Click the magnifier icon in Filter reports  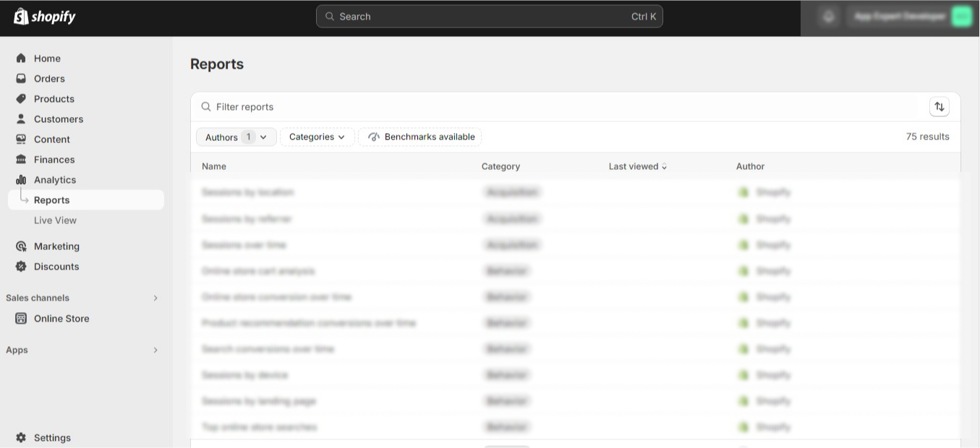pos(206,106)
